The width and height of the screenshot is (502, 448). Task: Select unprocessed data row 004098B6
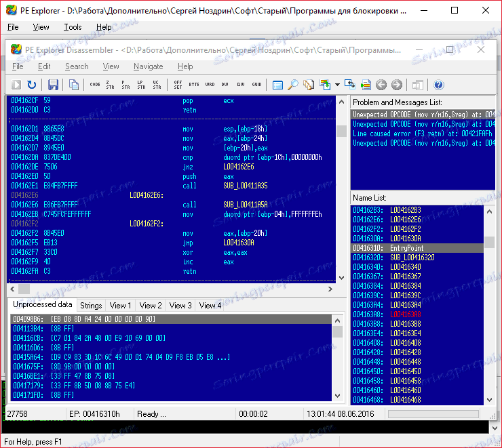171,319
